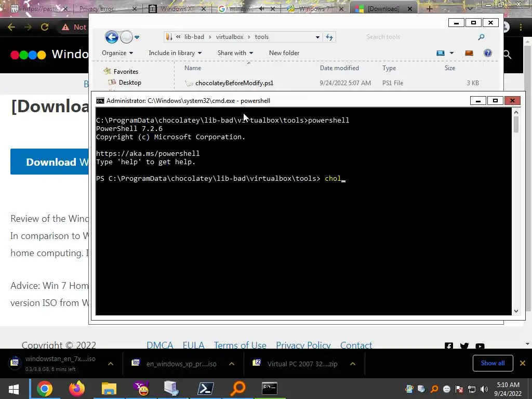Open the Organize menu

coord(117,53)
